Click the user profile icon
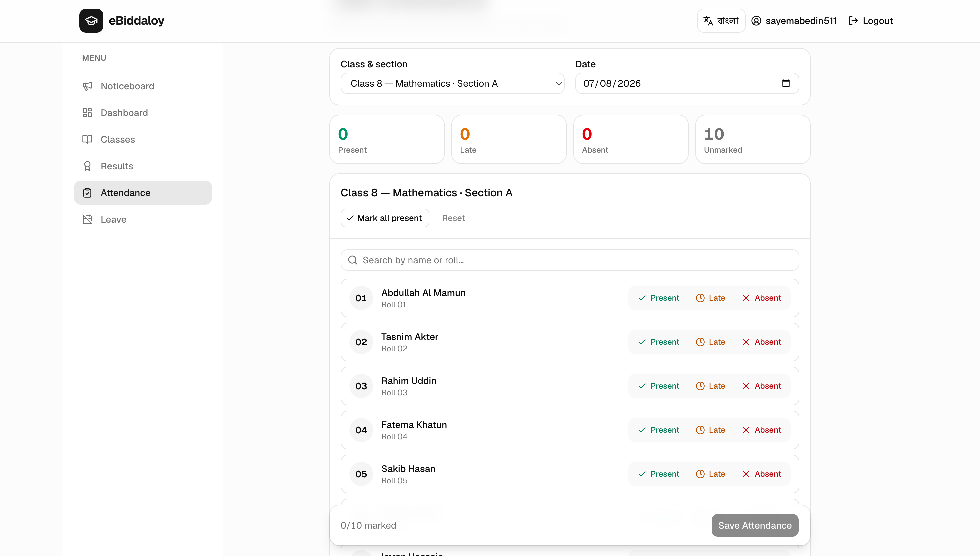Image resolution: width=980 pixels, height=556 pixels. 756,21
